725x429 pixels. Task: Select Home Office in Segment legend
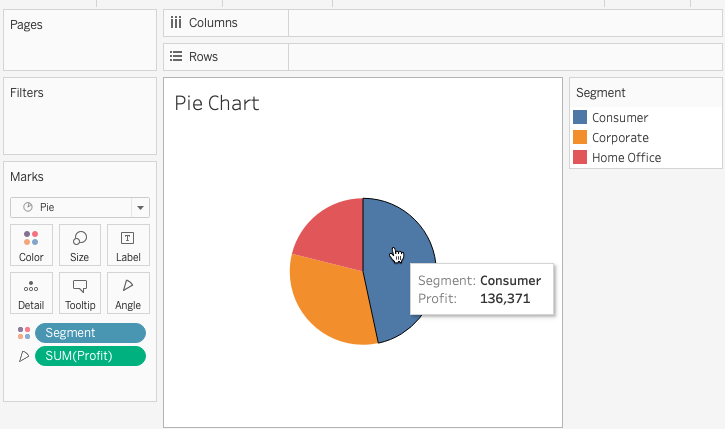(x=626, y=158)
